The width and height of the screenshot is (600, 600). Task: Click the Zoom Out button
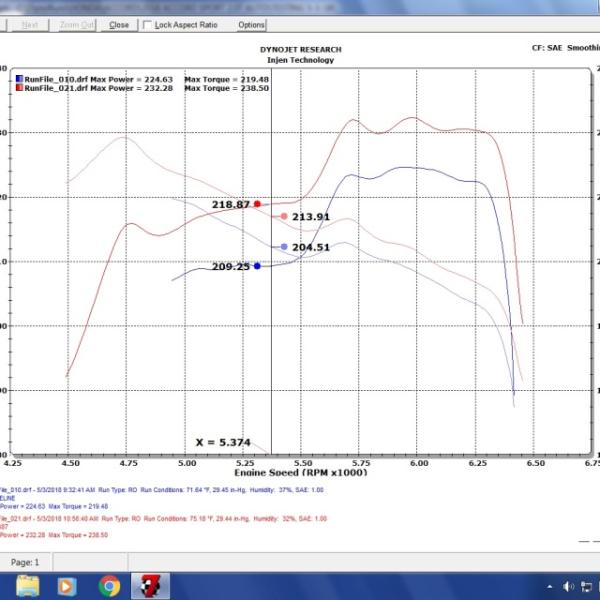(x=77, y=25)
